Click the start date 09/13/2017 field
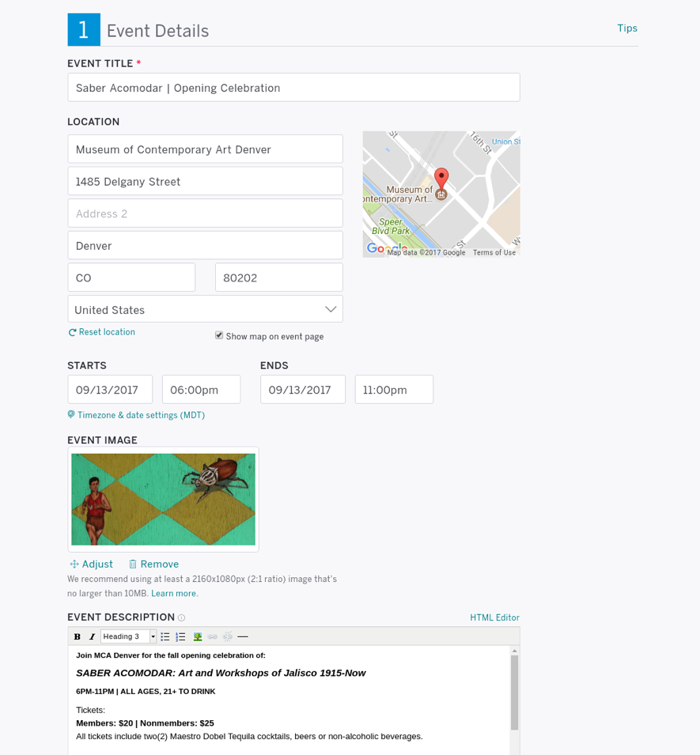 110,390
